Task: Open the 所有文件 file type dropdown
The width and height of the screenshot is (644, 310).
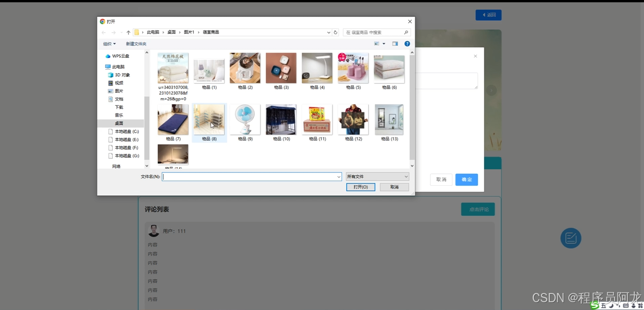Action: (x=378, y=177)
